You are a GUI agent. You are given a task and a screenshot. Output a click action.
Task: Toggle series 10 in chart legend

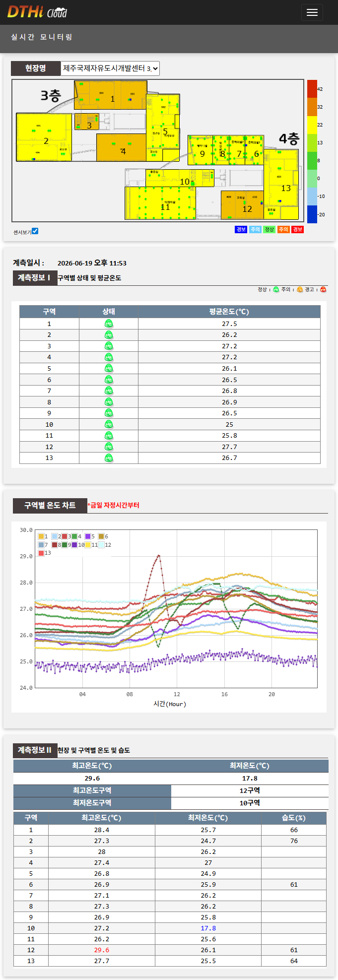[x=74, y=545]
